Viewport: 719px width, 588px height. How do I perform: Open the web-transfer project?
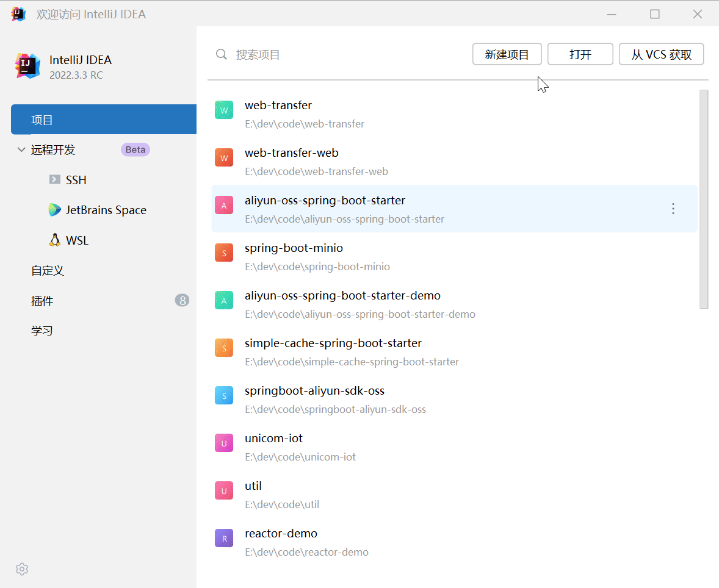[454, 113]
